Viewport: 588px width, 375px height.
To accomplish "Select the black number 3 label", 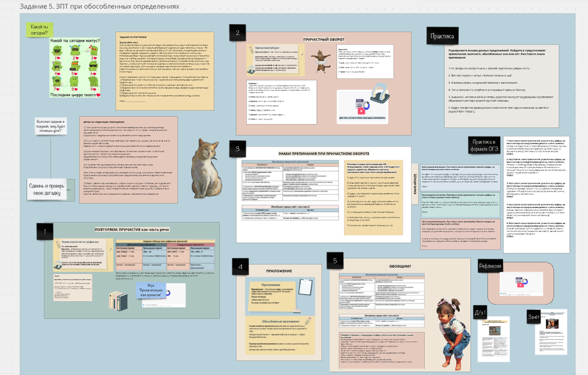I will coord(237,148).
